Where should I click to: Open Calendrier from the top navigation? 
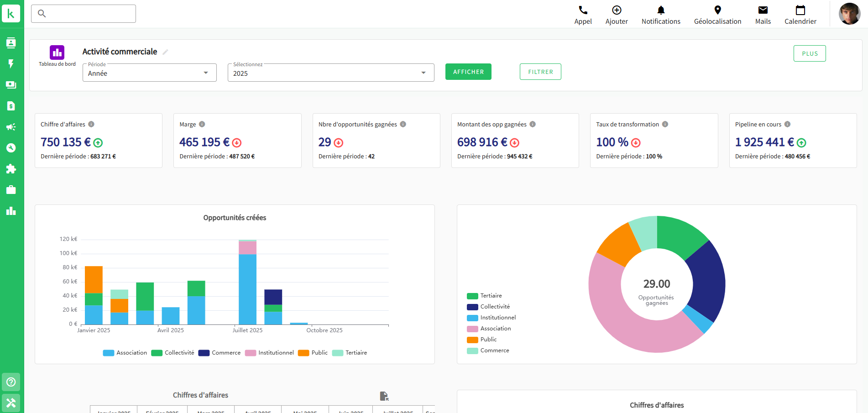click(800, 14)
